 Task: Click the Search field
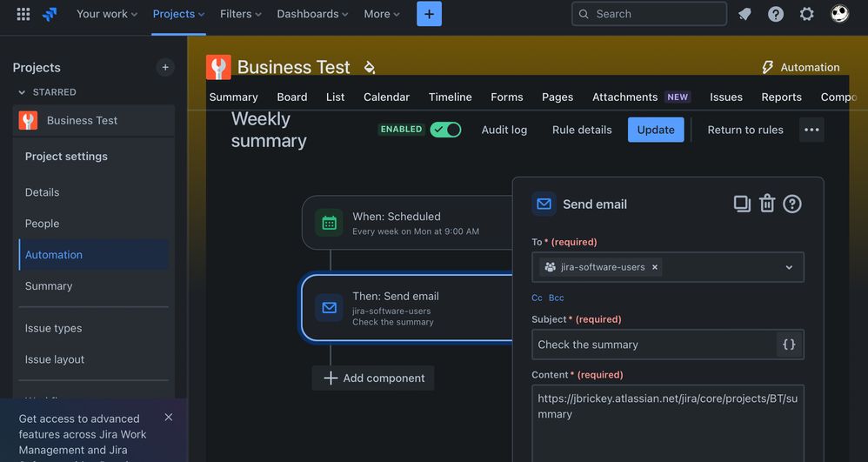click(x=650, y=14)
